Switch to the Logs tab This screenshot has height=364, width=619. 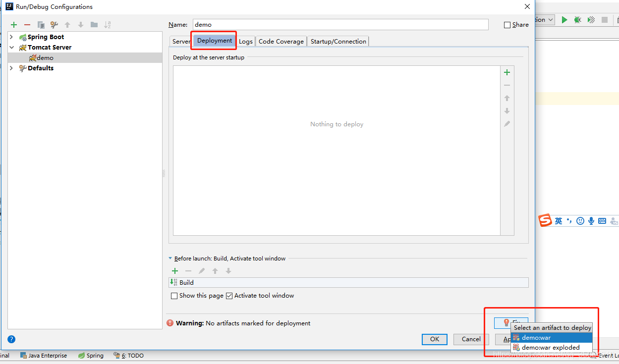click(246, 42)
